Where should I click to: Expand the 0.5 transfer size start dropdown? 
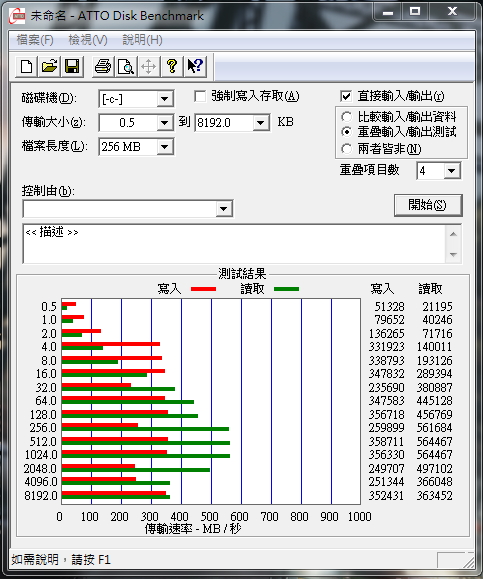(x=165, y=123)
